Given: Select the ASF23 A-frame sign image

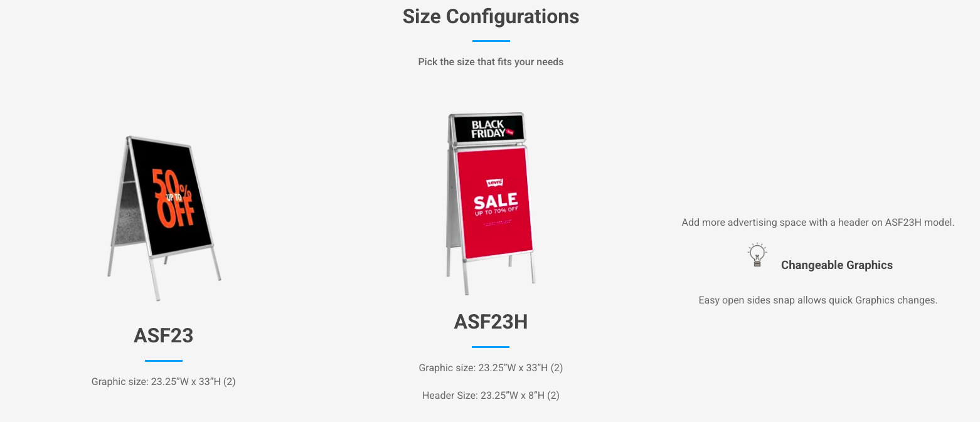Looking at the screenshot, I should click(x=164, y=216).
